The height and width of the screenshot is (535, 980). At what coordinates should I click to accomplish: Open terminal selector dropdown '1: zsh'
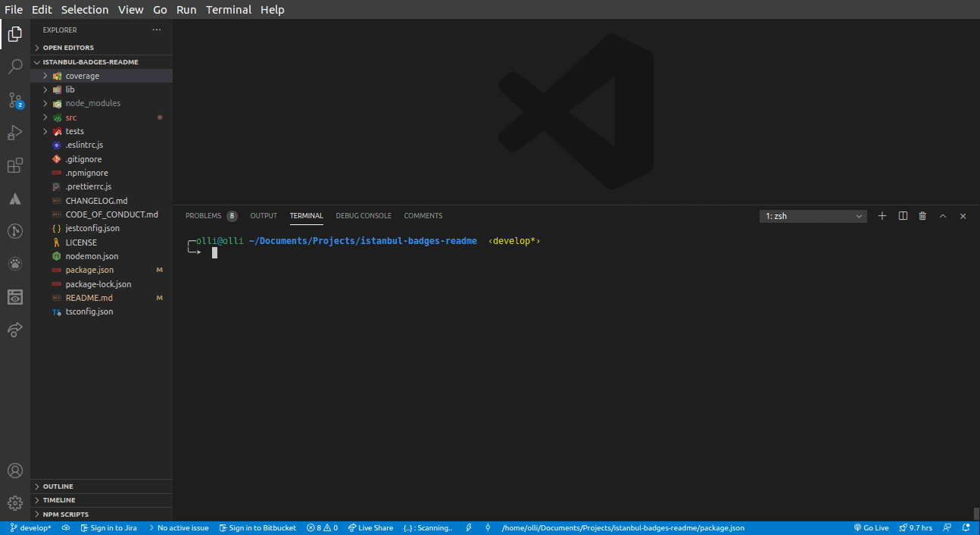tap(813, 216)
